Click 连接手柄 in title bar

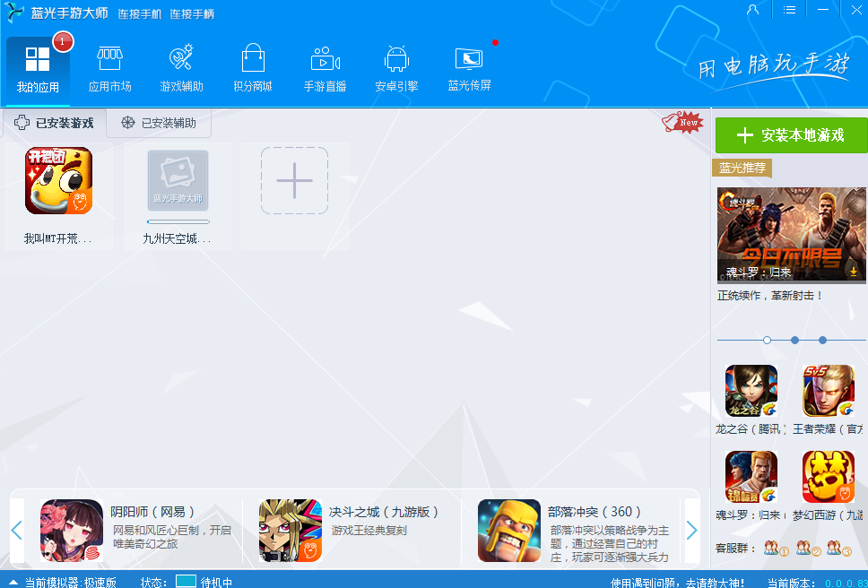click(x=192, y=13)
